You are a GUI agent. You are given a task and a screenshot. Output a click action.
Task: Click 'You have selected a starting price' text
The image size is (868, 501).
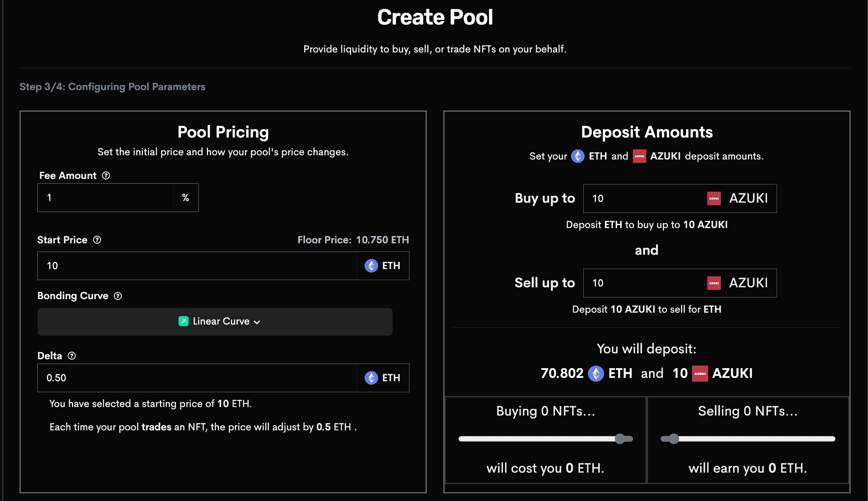click(151, 404)
